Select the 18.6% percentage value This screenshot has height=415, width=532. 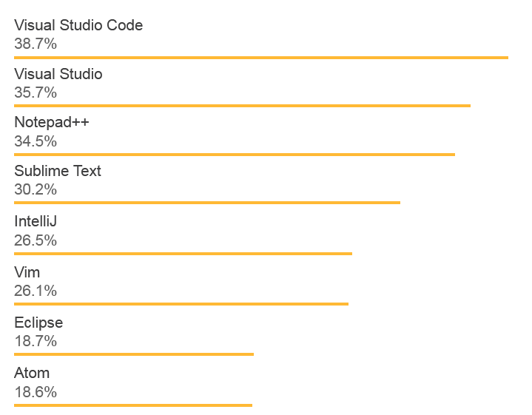36,391
